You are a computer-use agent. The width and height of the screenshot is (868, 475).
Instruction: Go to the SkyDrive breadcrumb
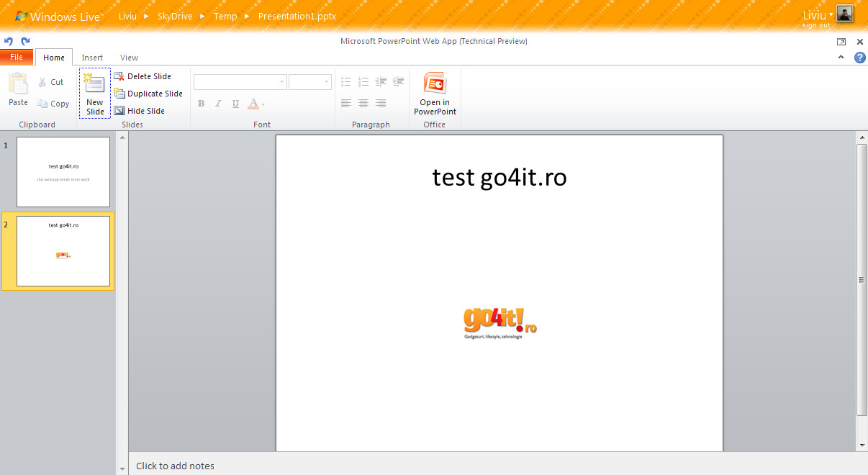[x=175, y=16]
